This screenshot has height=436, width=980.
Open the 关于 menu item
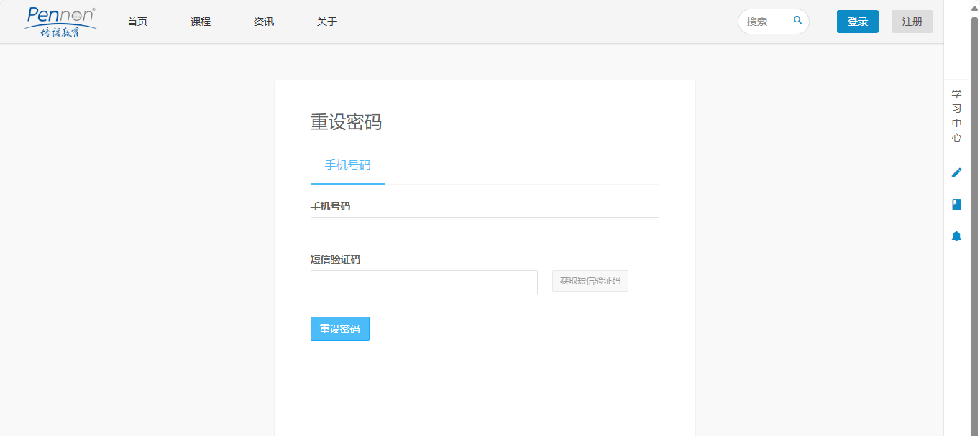click(x=327, y=22)
